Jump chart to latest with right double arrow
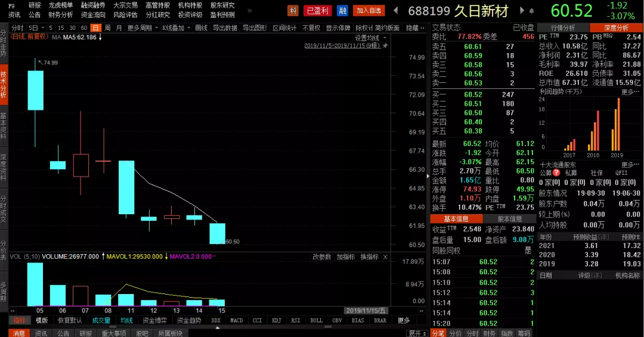Screen dimensions: 644x337 (x=422, y=311)
